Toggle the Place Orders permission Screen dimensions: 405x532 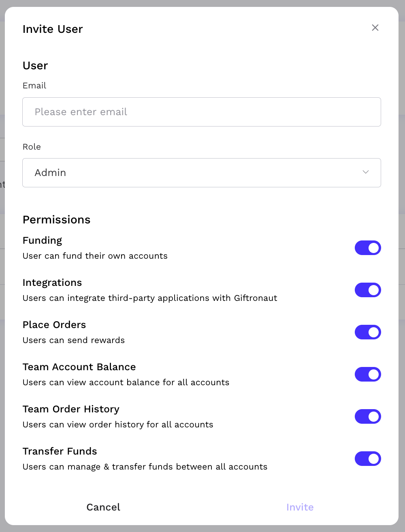(368, 332)
